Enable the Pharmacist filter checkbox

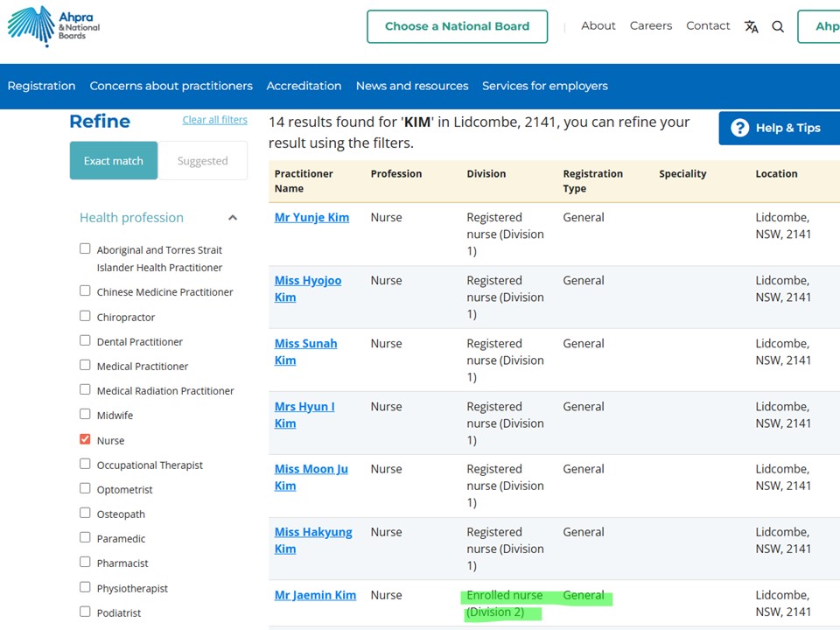(85, 563)
